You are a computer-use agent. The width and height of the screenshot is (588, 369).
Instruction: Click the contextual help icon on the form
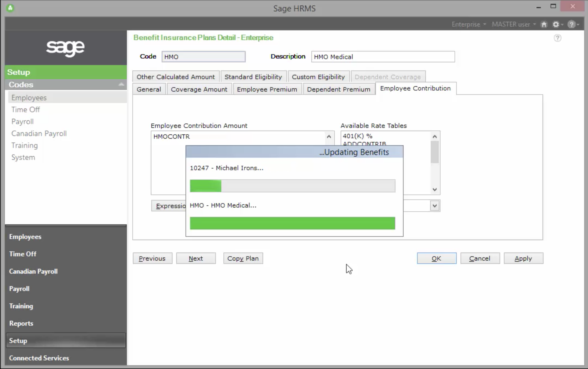(558, 38)
